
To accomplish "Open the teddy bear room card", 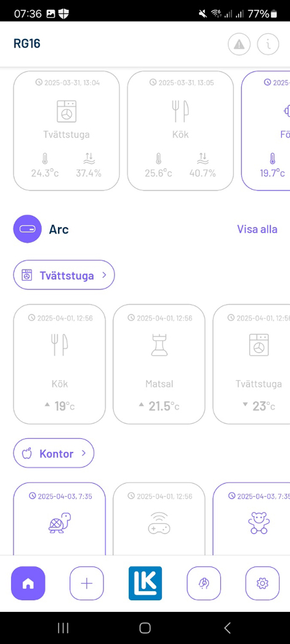I will pyautogui.click(x=251, y=519).
